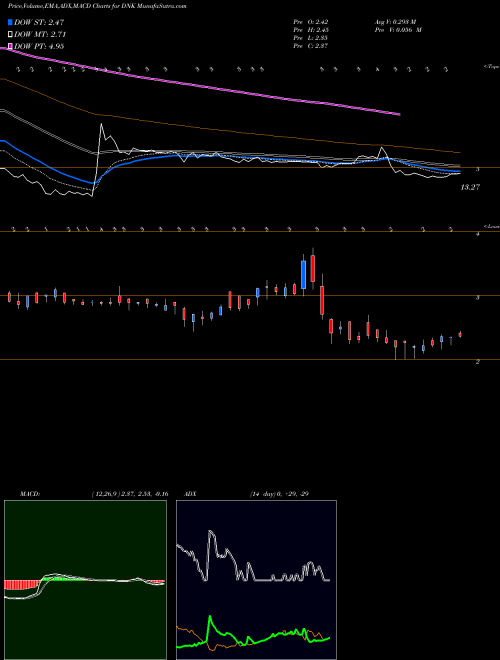500x660 pixels.
Task: Click the candlestick axis label 2
Action: (x=477, y=362)
